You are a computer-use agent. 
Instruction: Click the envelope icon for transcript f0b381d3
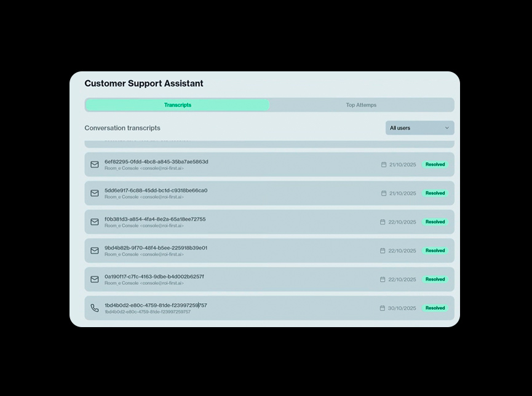95,222
